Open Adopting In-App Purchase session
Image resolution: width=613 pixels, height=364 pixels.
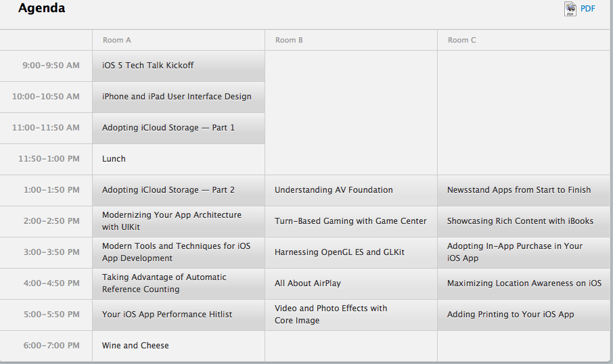click(524, 252)
